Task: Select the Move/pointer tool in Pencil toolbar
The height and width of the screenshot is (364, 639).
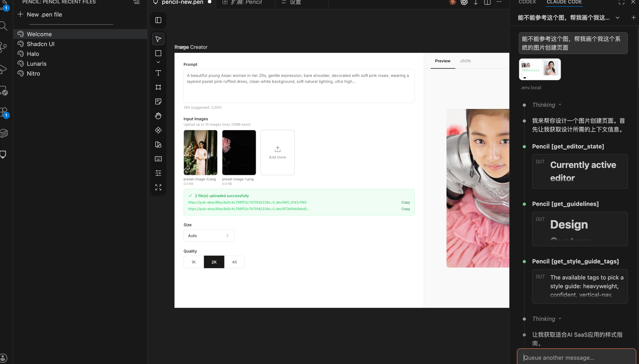Action: tap(158, 39)
